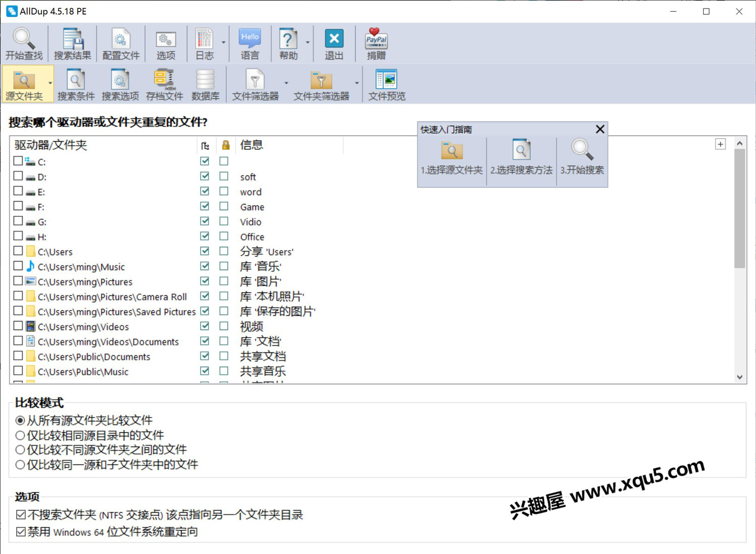Screen dimensions: 756x554
Task: Check the D: drive source checkbox
Action: coord(18,176)
